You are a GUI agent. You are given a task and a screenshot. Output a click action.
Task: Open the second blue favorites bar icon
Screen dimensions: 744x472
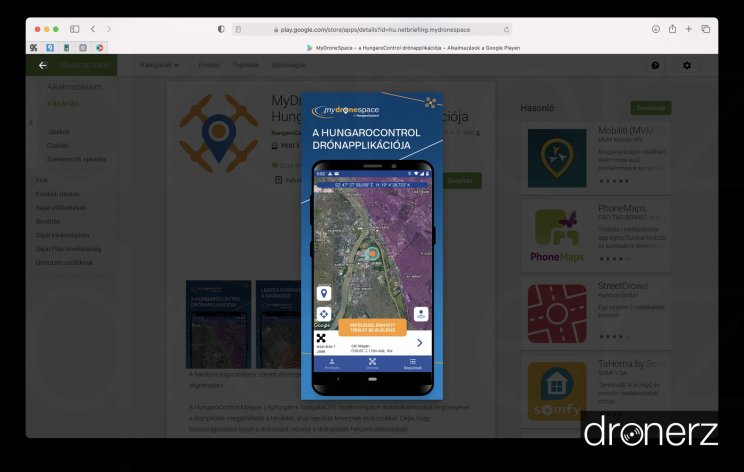50,47
